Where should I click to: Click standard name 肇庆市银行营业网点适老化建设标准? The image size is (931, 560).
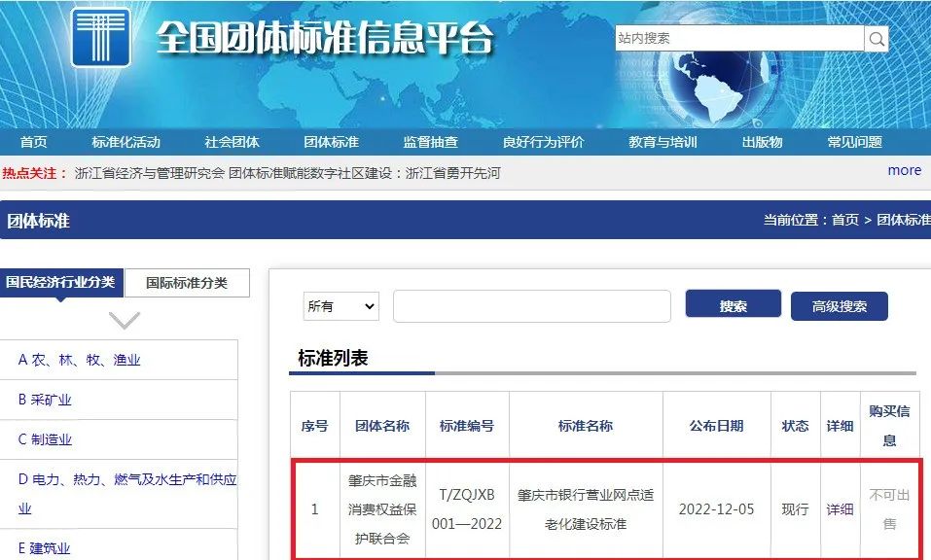[586, 509]
